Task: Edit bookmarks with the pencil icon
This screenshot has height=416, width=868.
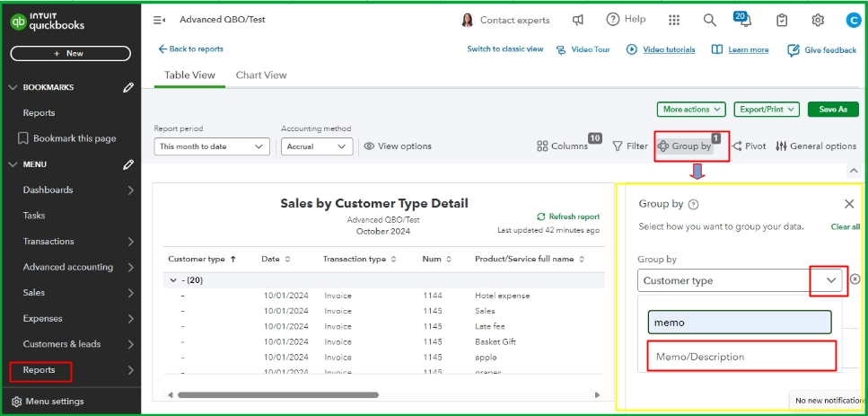Action: click(x=128, y=87)
